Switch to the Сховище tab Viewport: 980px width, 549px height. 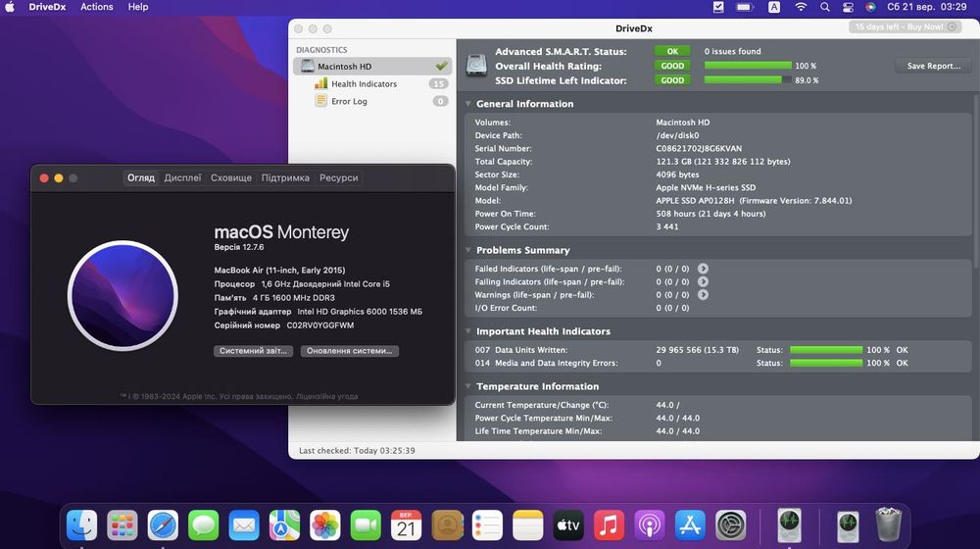click(231, 178)
